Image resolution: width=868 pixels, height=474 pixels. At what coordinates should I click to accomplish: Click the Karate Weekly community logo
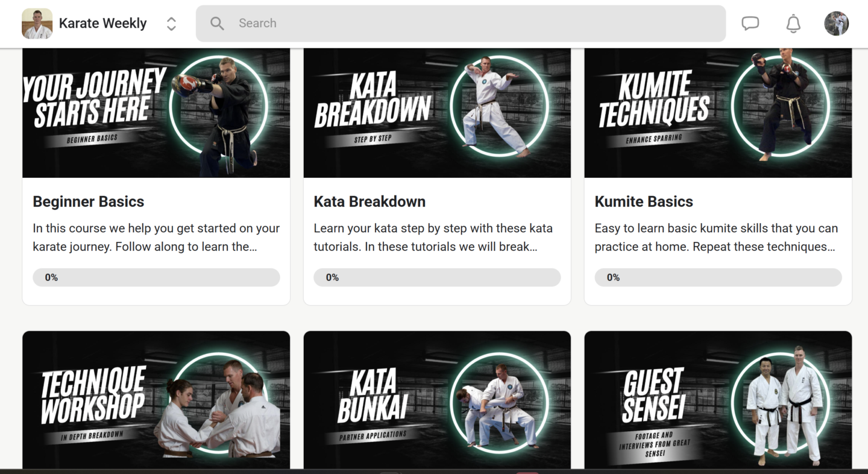pyautogui.click(x=37, y=24)
